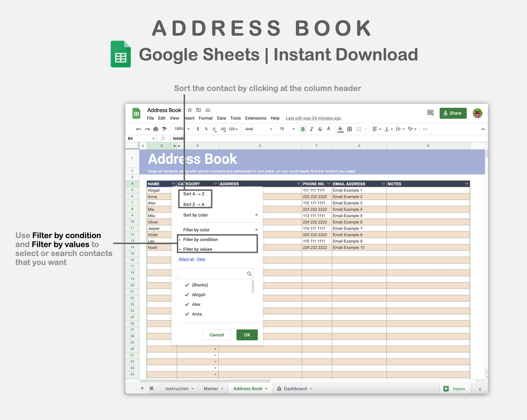
Task: Open the Arial font family dropdown
Action: point(258,129)
